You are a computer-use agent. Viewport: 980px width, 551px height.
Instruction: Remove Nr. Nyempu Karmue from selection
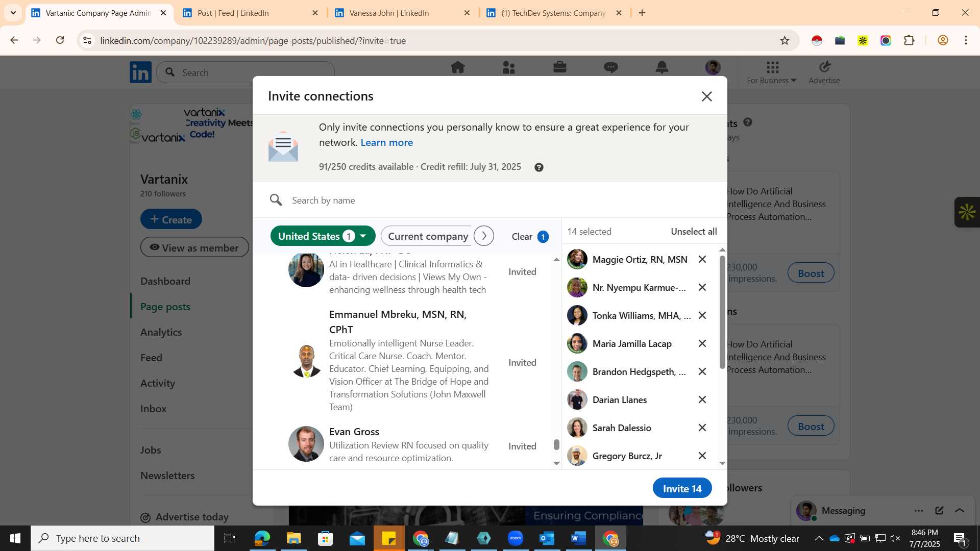[702, 288]
